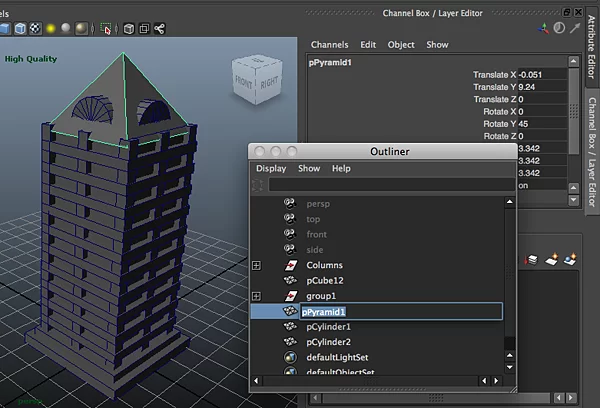Switch to Attribute Editor side tab
The height and width of the screenshot is (408, 600).
point(592,47)
